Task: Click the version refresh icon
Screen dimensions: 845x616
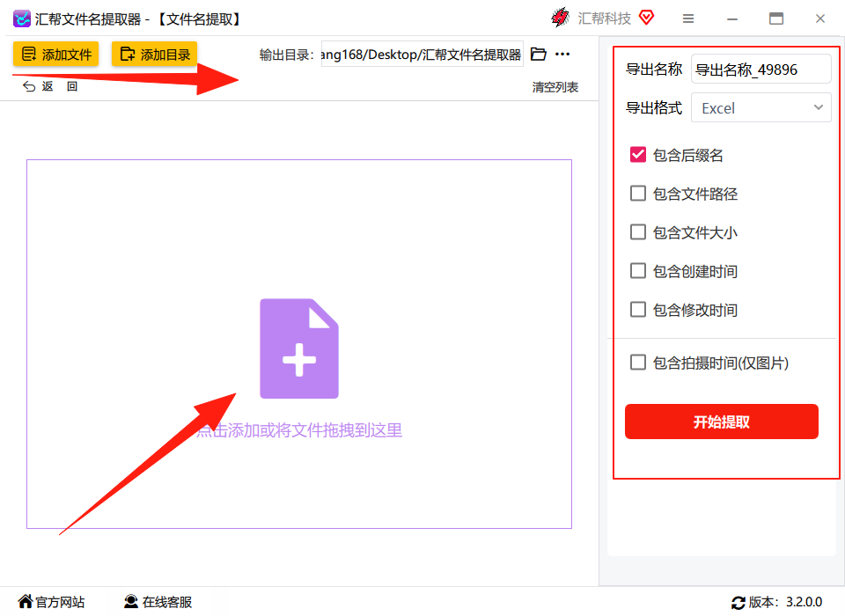Action: coord(738,603)
